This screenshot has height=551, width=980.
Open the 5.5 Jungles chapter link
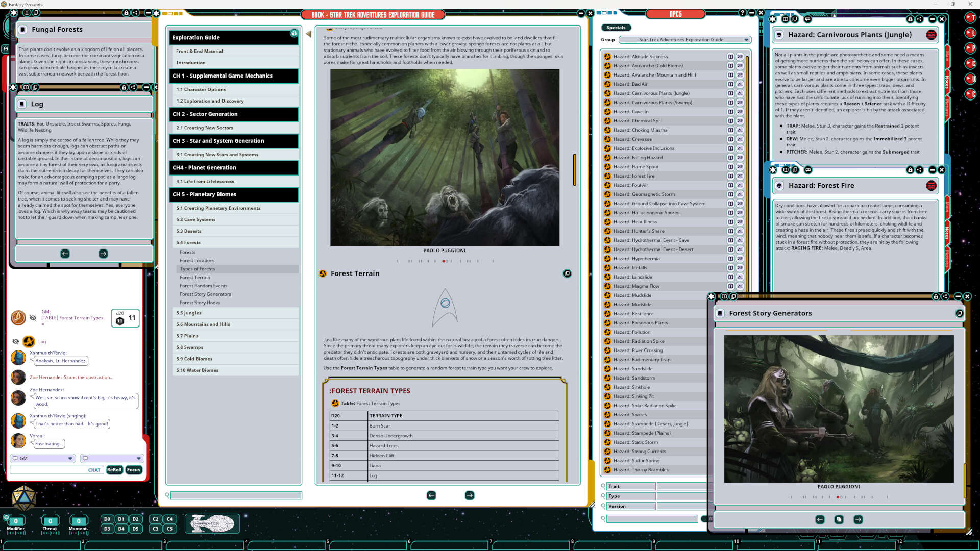(189, 313)
